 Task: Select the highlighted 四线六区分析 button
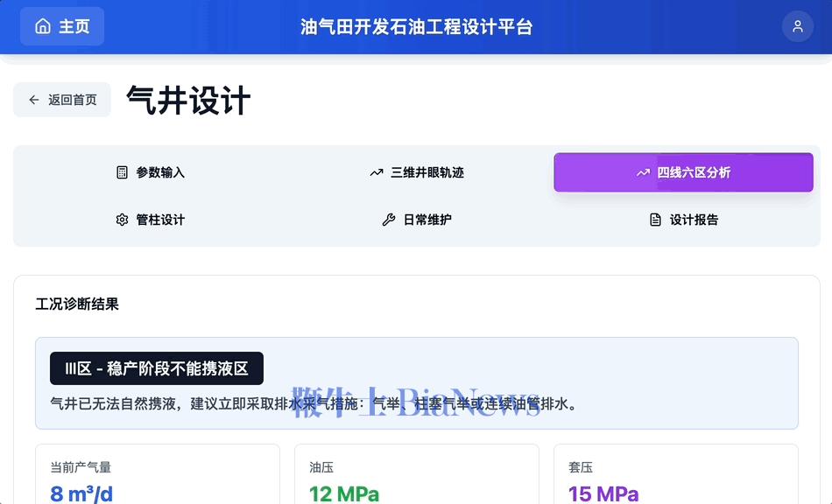683,172
